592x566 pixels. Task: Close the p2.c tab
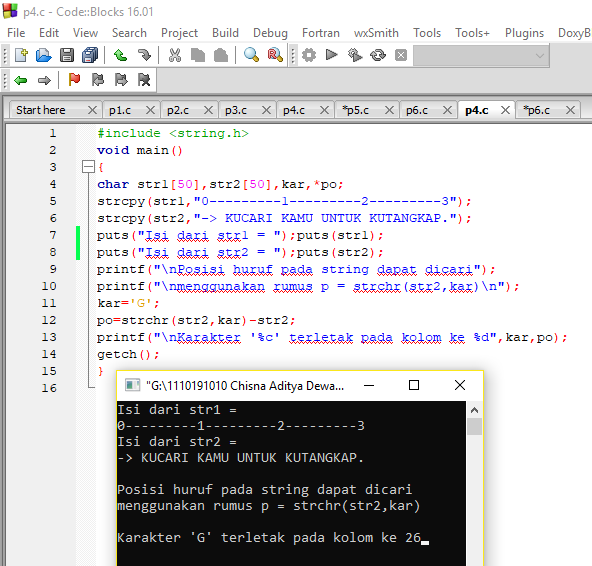pyautogui.click(x=208, y=110)
